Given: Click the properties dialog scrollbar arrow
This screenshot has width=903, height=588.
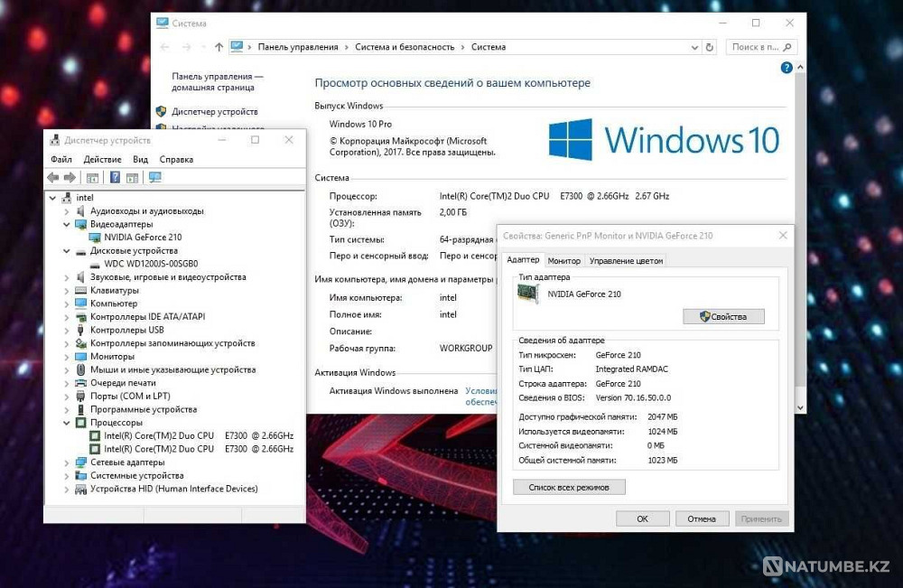Looking at the screenshot, I should pyautogui.click(x=798, y=406).
